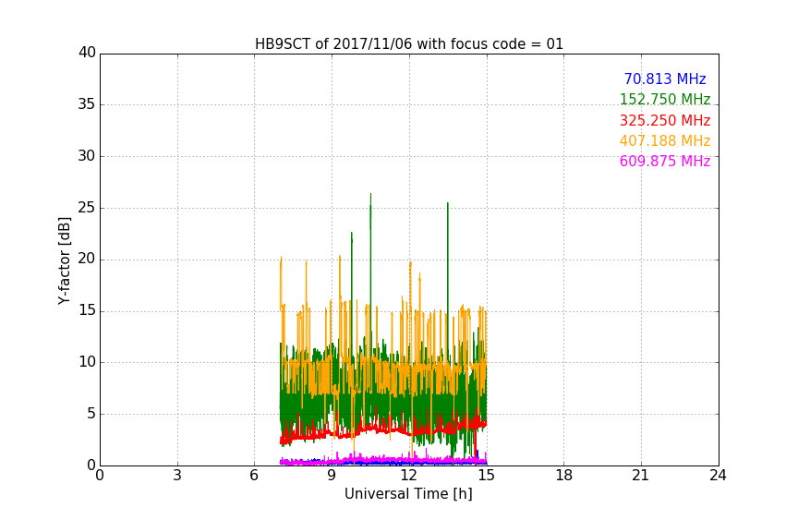Click the tallest green spike peak near 26 dB
Screen dimensions: 798x532
[x=370, y=195]
